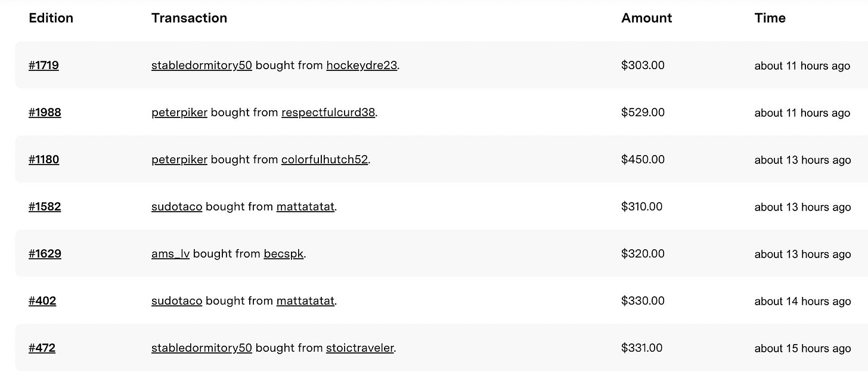
Task: View mattatat's profile in the fourth row
Action: coord(305,206)
